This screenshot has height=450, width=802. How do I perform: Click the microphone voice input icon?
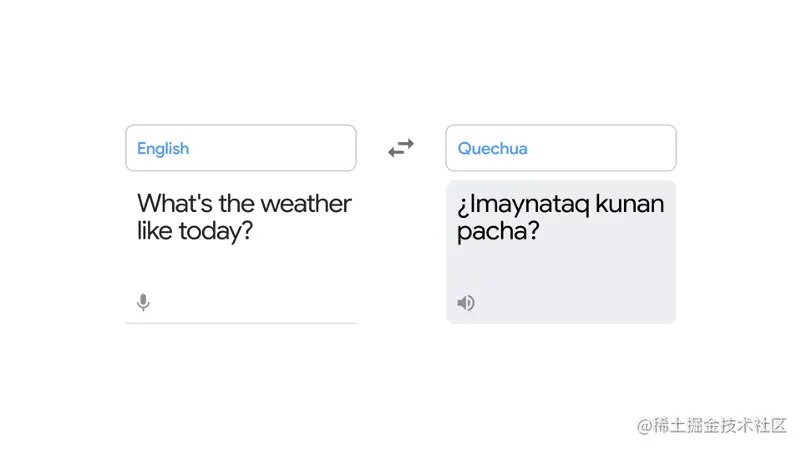[143, 302]
